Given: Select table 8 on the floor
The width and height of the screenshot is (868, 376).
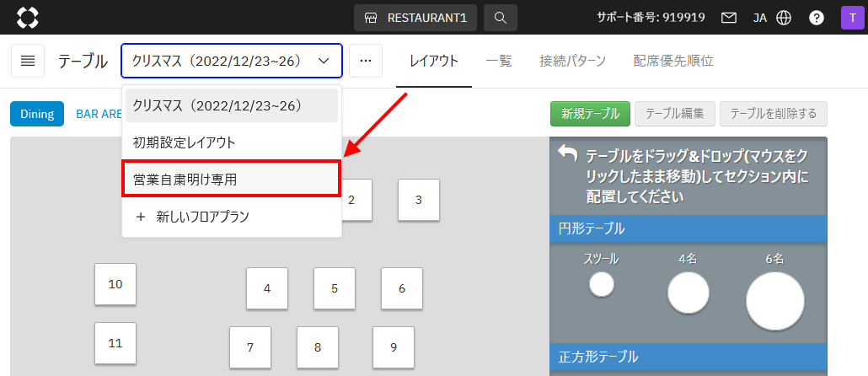Looking at the screenshot, I should [318, 347].
